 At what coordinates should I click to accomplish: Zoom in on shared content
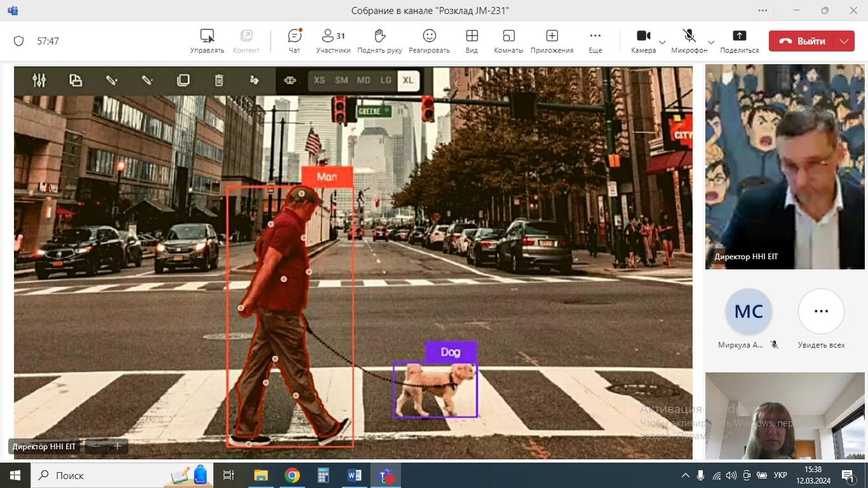(118, 446)
